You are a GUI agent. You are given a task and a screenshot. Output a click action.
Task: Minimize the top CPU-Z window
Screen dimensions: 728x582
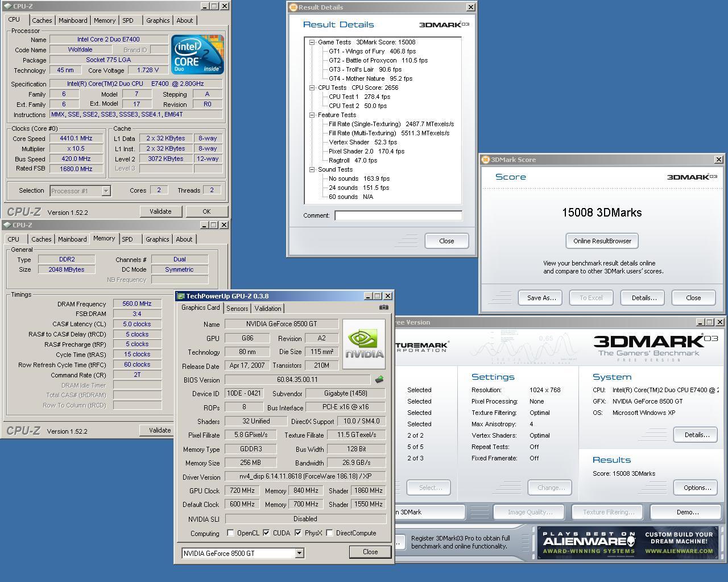pos(204,6)
